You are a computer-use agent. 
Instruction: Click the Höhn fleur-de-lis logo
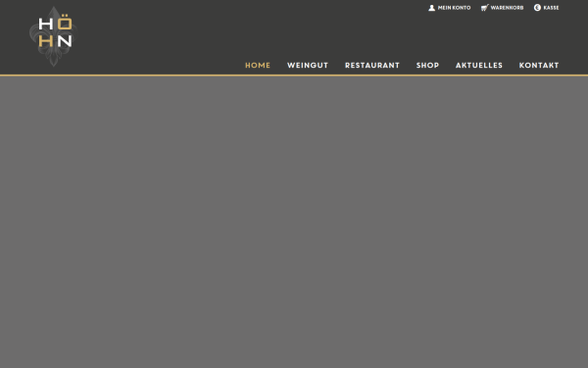point(54,36)
